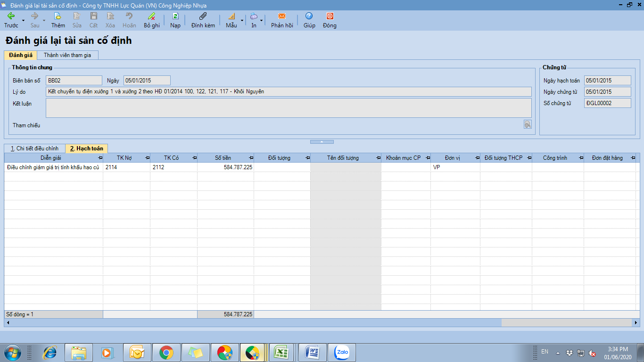The height and width of the screenshot is (362, 644).
Task: Expand the In print dropdown arrow
Action: 262,21
